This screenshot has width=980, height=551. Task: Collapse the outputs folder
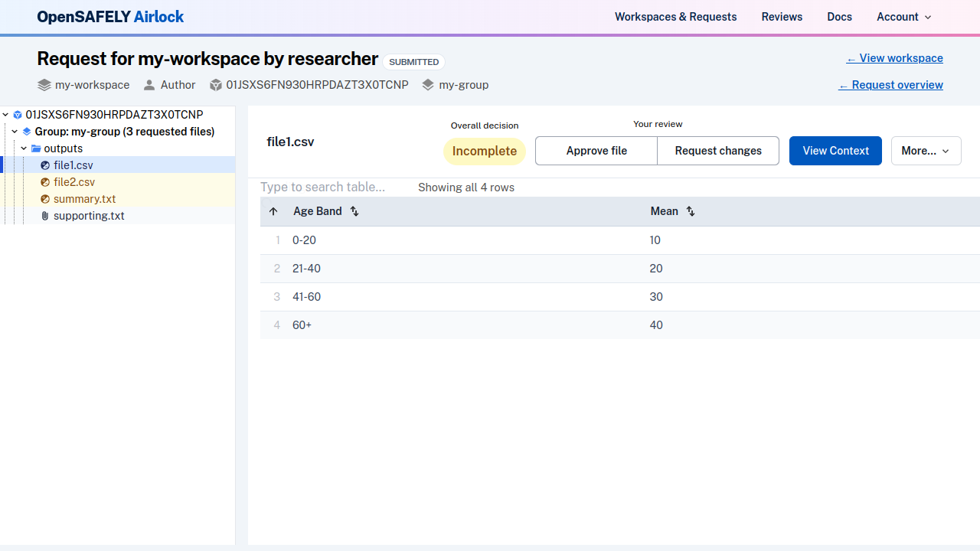pyautogui.click(x=23, y=148)
